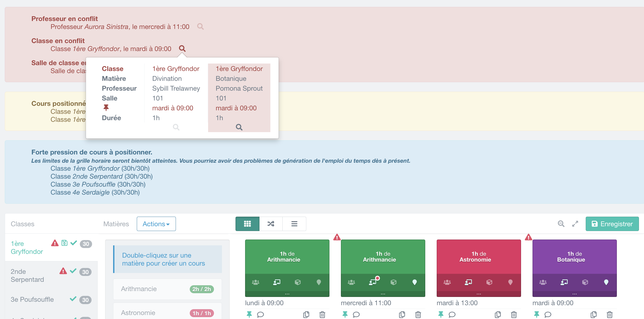The width and height of the screenshot is (644, 319).
Task: Click magnifier beside Classe 1ère Gryffondor conflict
Action: coord(182,49)
